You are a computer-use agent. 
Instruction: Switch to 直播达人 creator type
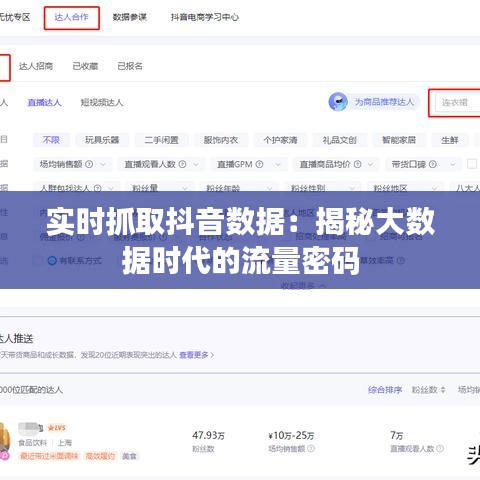click(x=44, y=102)
